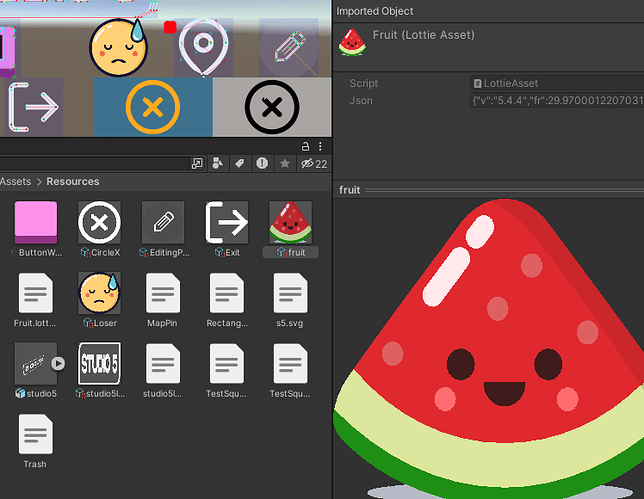This screenshot has height=499, width=644.
Task: Select the EditingP... pencil asset
Action: pyautogui.click(x=163, y=222)
